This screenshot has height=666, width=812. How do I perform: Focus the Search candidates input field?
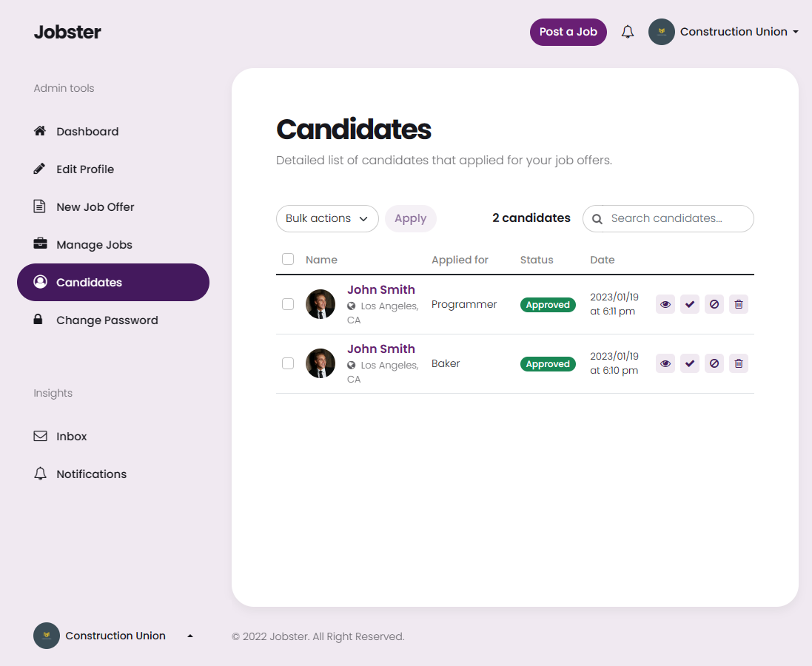click(678, 218)
